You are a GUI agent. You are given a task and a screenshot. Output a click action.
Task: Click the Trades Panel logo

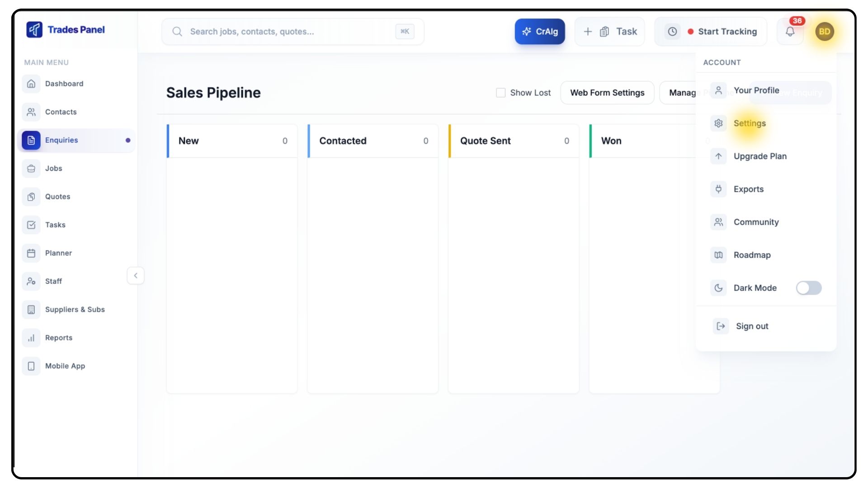point(34,30)
